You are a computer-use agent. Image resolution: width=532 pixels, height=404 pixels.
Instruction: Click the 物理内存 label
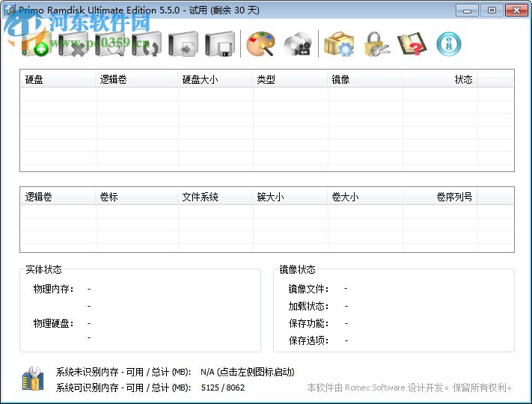tap(53, 289)
